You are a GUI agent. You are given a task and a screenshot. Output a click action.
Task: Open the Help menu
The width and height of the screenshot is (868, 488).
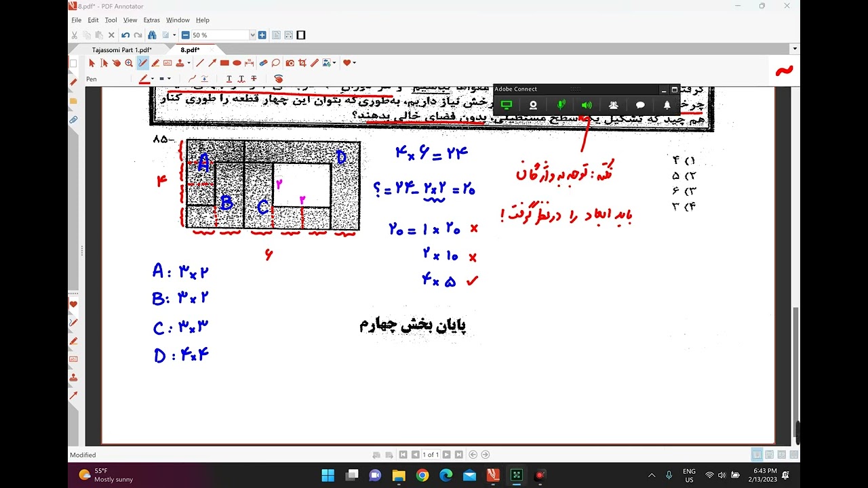(202, 20)
